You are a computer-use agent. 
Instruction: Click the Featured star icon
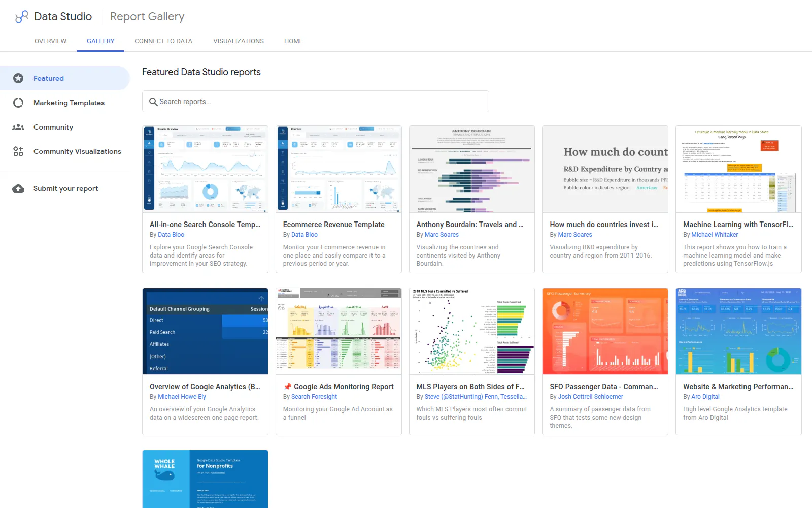point(18,78)
